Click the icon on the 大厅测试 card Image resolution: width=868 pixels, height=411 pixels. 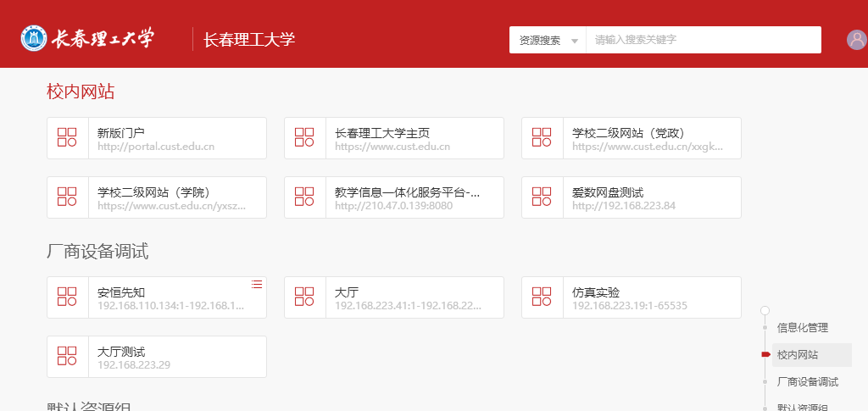pyautogui.click(x=68, y=356)
